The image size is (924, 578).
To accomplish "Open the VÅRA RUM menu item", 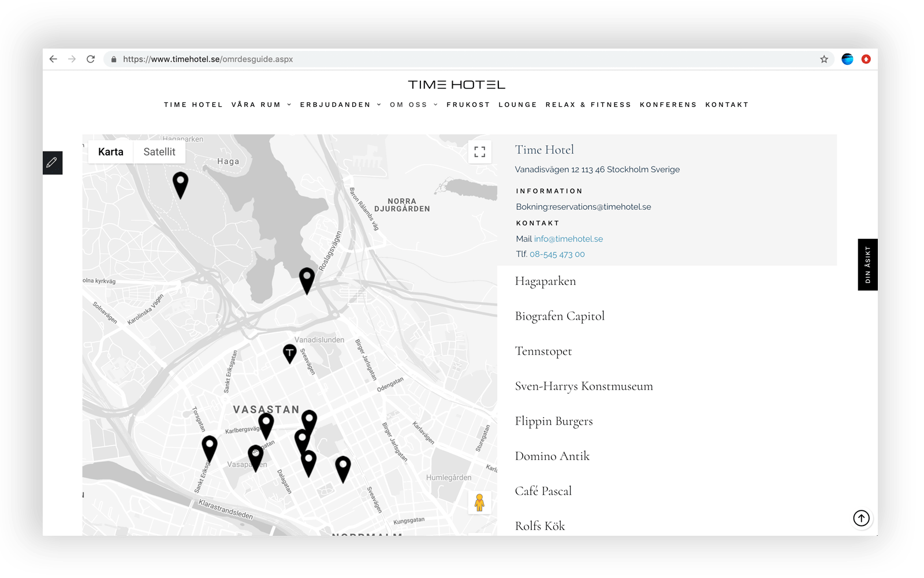I will pyautogui.click(x=256, y=105).
